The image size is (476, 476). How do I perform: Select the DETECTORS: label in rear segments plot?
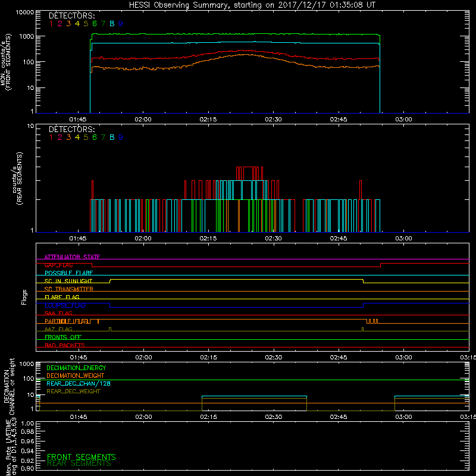click(71, 129)
